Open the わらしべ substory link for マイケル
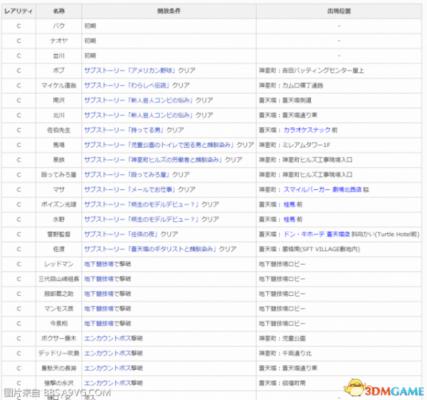The width and height of the screenshot is (427, 400). [137, 85]
